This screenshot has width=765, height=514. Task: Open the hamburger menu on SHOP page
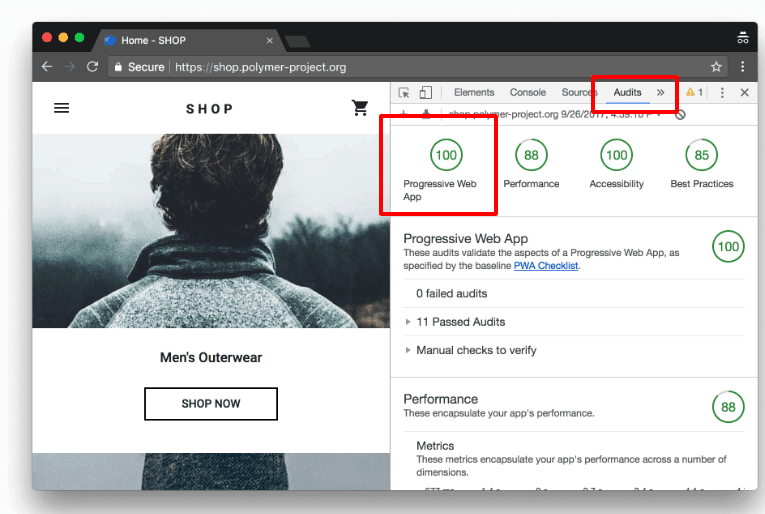pyautogui.click(x=61, y=108)
